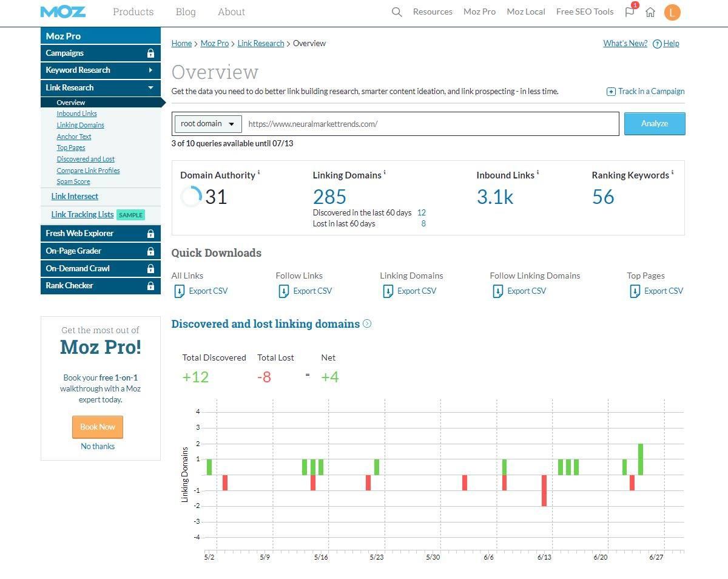Click the Track in a Campaign plus icon
Image resolution: width=728 pixels, height=579 pixels.
pos(611,92)
